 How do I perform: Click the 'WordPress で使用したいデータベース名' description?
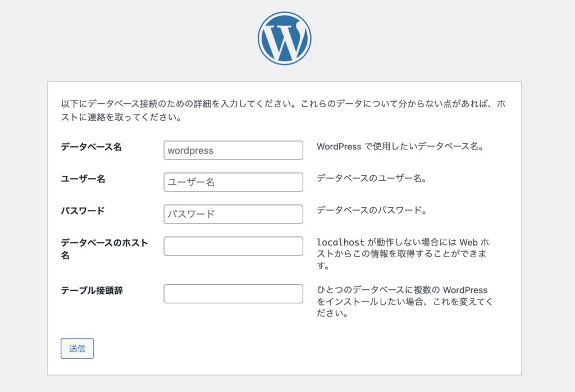pos(400,147)
